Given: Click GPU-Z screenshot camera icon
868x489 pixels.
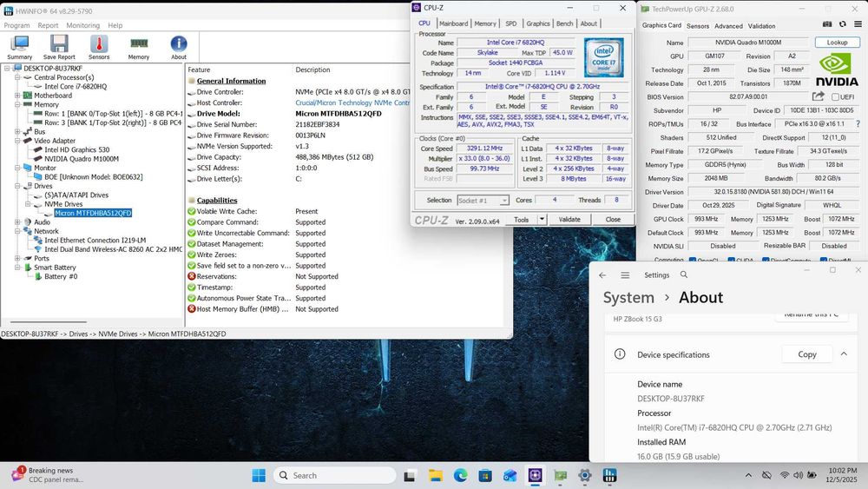Looking at the screenshot, I should (x=827, y=24).
